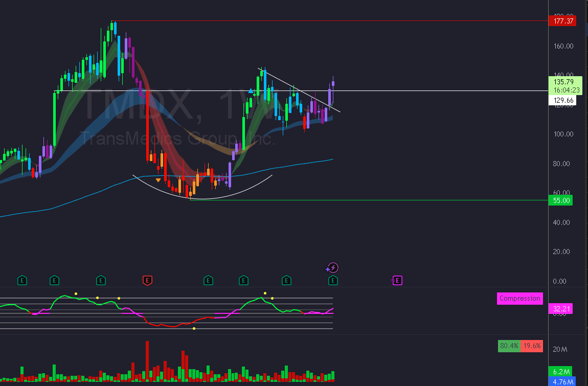Image resolution: width=588 pixels, height=386 pixels.
Task: Click the magenta upcoming earnings "≈E" icon
Action: [x=397, y=280]
